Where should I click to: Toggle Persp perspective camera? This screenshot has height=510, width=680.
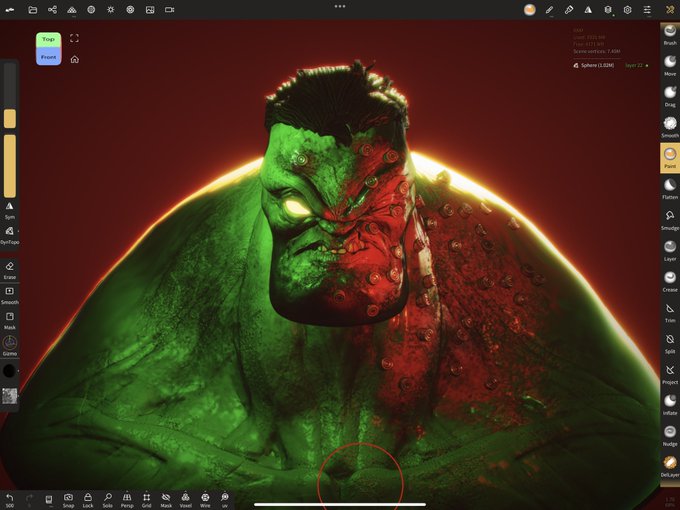click(x=127, y=500)
